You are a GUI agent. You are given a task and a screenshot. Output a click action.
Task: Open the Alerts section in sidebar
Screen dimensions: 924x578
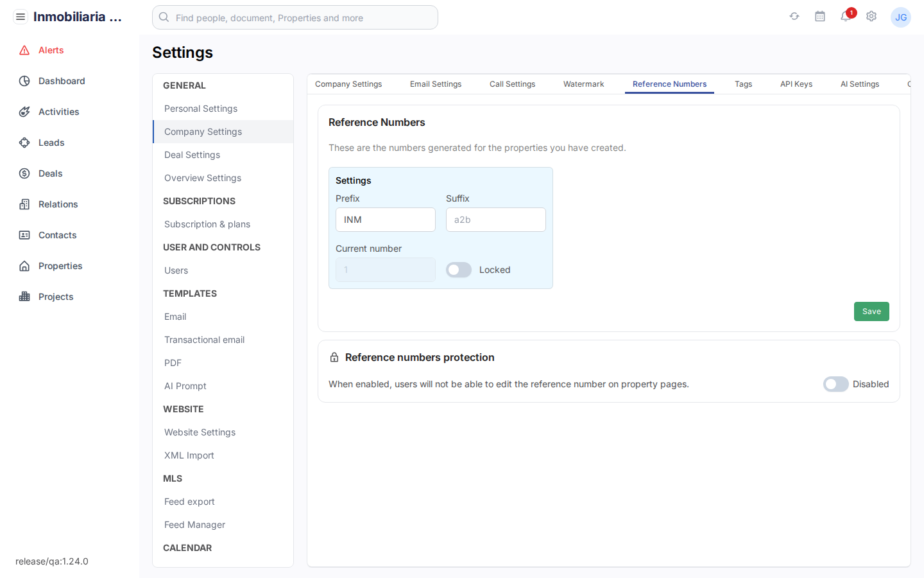coord(52,50)
